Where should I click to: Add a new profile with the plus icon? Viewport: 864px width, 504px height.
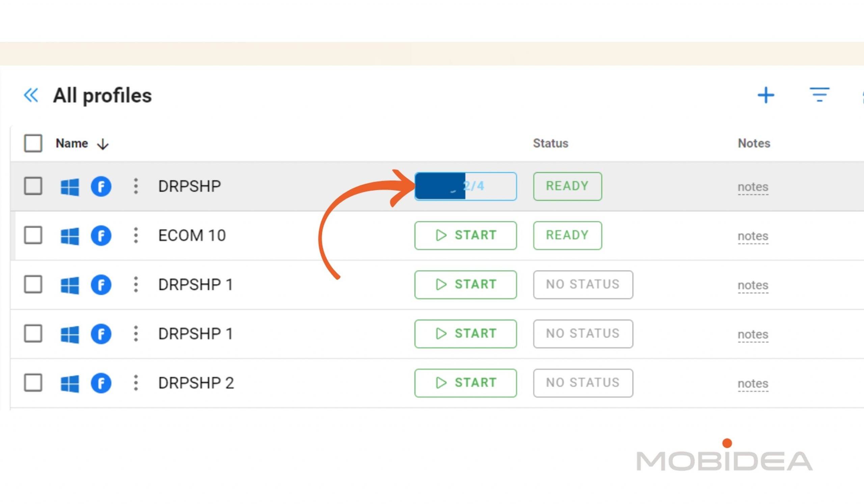tap(765, 95)
